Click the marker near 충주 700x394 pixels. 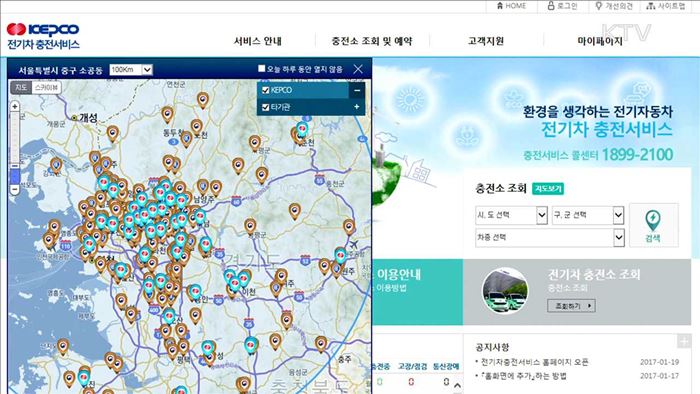pos(321,344)
